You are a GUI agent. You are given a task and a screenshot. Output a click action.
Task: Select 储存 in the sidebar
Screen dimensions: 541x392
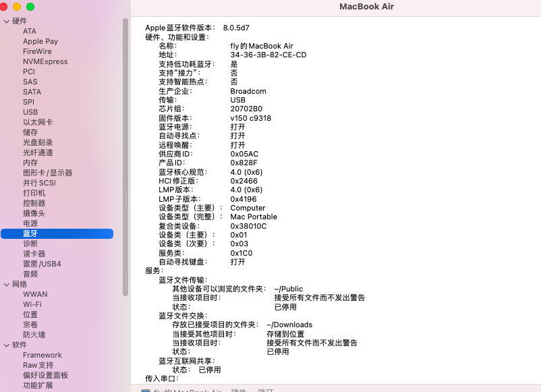coord(30,132)
